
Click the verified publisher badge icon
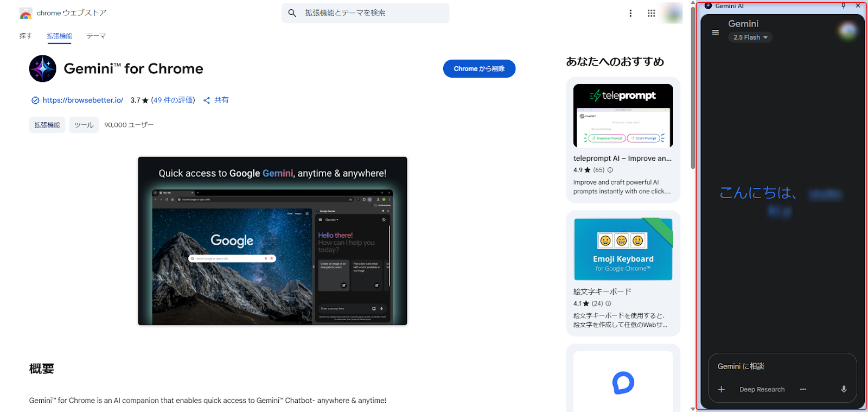click(35, 100)
